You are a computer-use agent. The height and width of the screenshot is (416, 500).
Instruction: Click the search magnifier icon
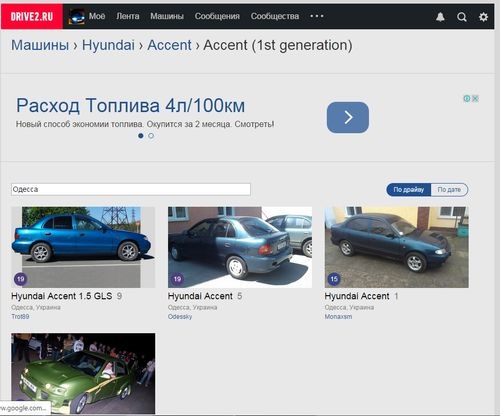[x=462, y=17]
